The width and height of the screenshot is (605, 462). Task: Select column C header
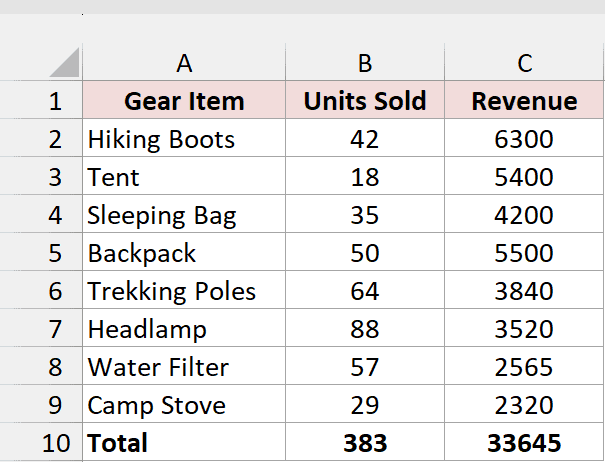coord(524,62)
